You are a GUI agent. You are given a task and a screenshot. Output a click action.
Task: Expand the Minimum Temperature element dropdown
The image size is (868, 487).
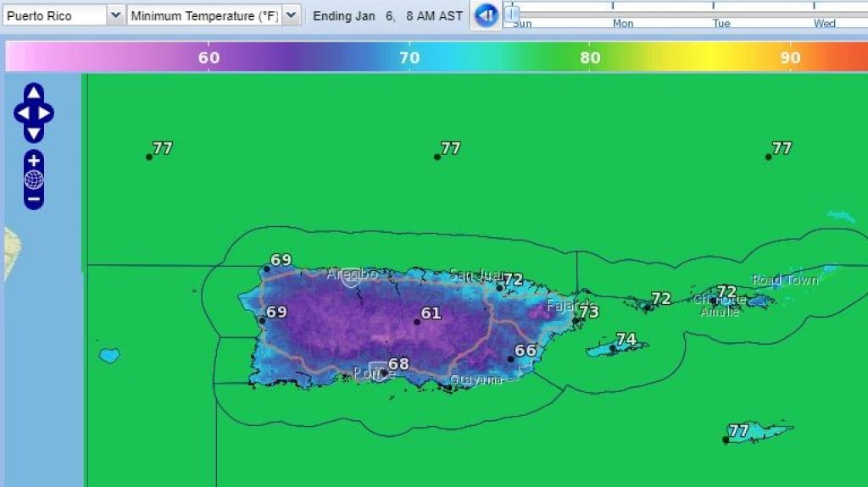[x=291, y=15]
